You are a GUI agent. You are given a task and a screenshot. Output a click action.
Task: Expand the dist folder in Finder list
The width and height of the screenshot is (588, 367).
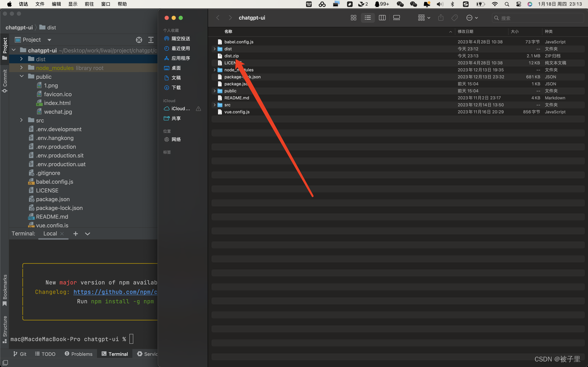click(215, 49)
